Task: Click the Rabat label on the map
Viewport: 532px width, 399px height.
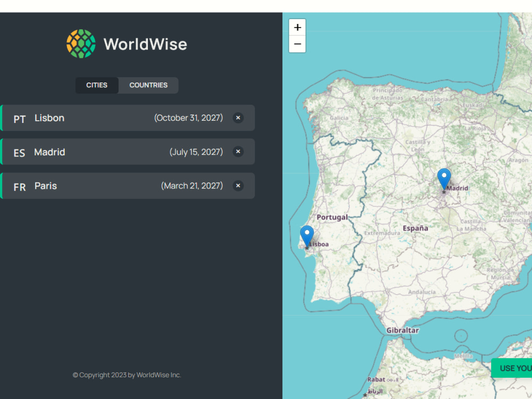Action: click(376, 379)
